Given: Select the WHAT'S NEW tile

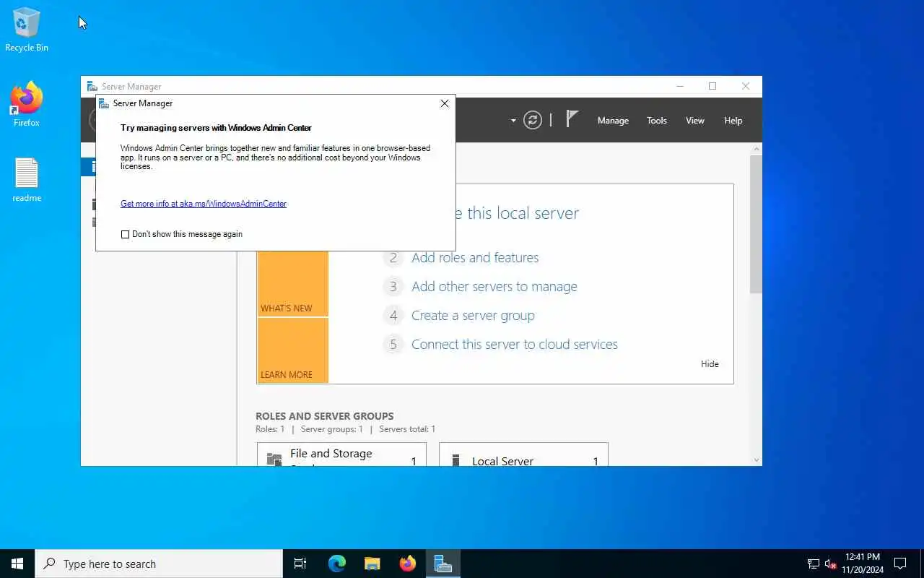Looking at the screenshot, I should [292, 283].
